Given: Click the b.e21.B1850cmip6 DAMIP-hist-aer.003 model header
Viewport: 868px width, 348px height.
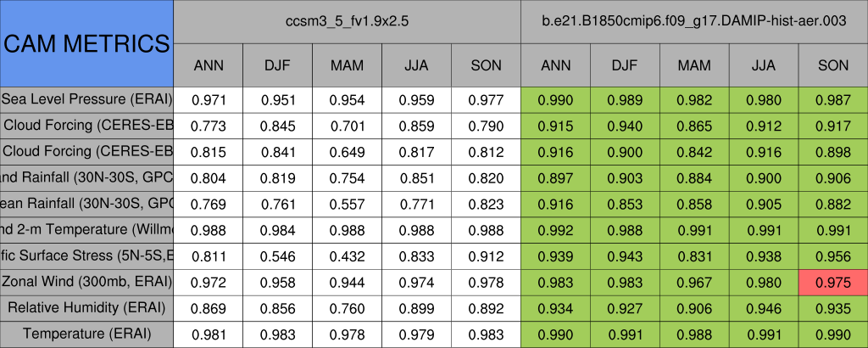Looking at the screenshot, I should [x=694, y=21].
